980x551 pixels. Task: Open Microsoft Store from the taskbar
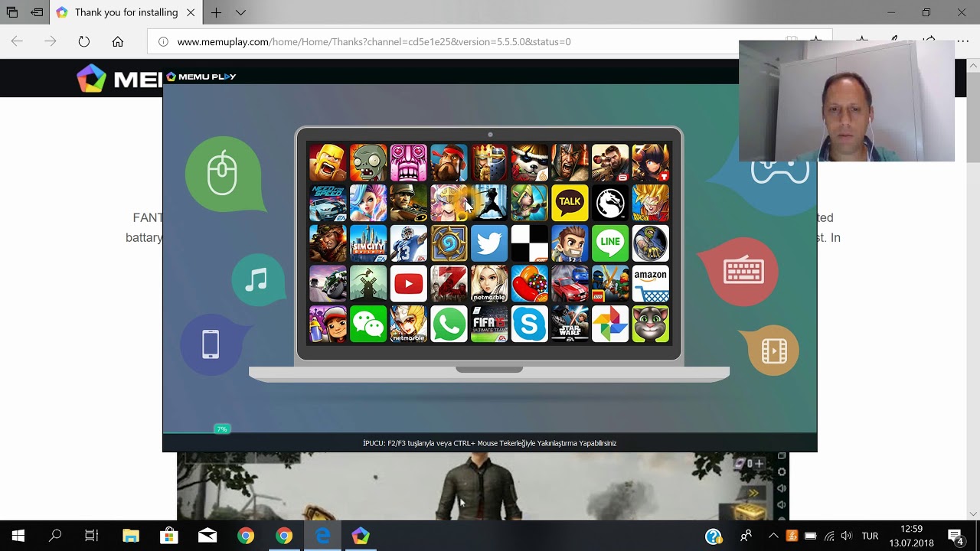click(x=169, y=536)
